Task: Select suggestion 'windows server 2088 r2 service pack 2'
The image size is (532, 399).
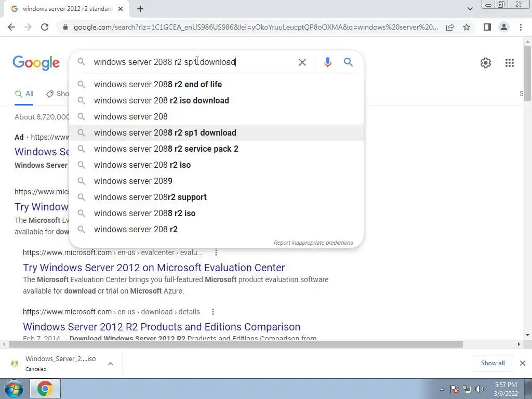Action: (x=216, y=149)
